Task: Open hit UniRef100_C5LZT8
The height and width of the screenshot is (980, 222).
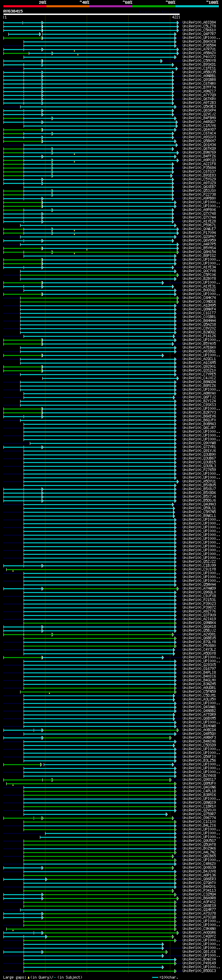Action: tap(199, 26)
